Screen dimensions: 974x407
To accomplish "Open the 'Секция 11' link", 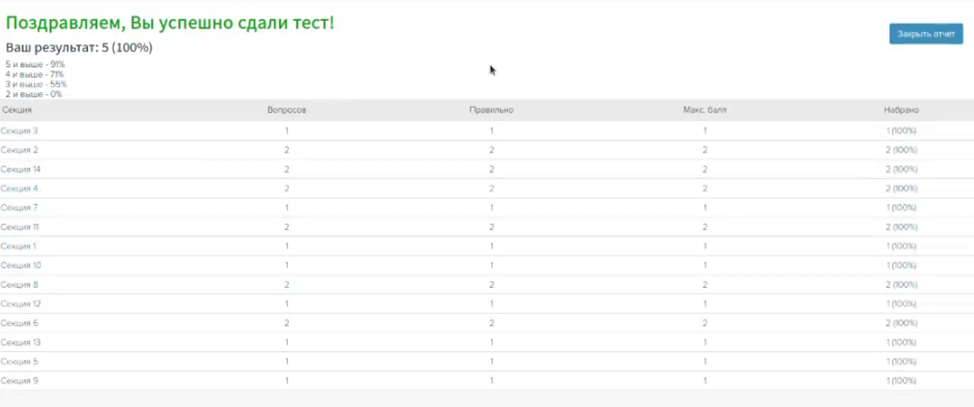I will click(x=20, y=227).
